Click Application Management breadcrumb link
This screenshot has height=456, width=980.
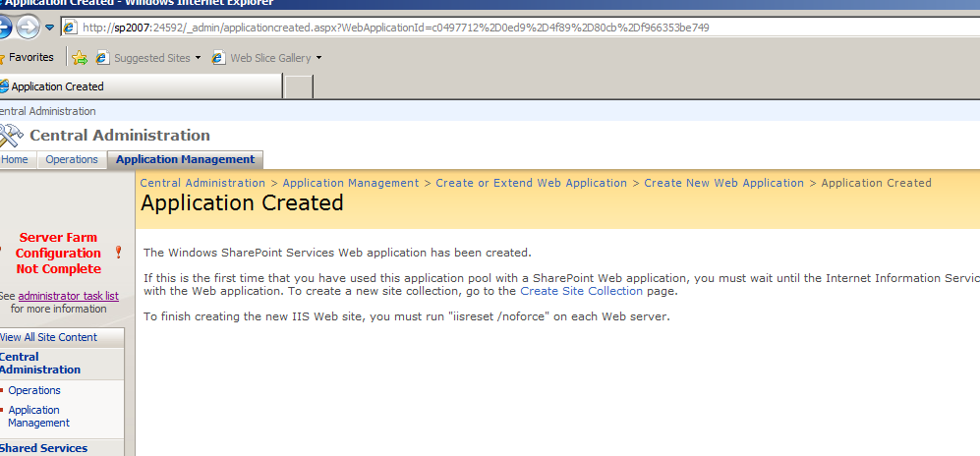[351, 183]
